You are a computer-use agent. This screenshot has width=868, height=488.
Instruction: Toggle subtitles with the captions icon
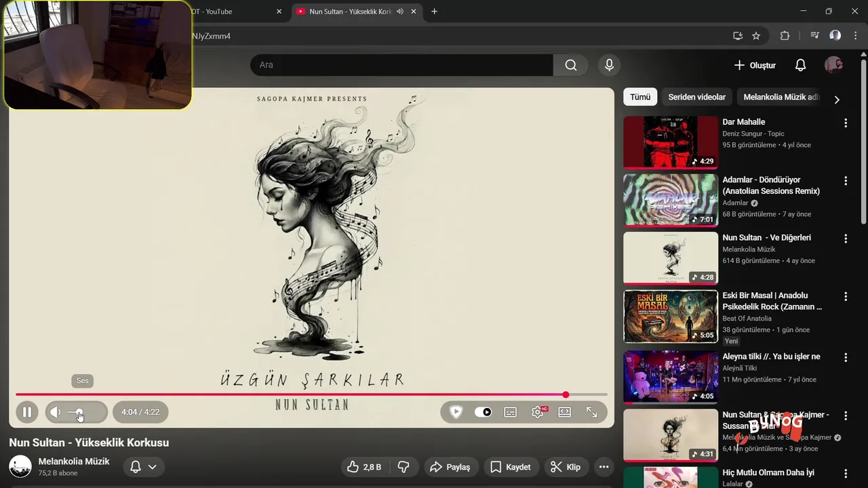pyautogui.click(x=511, y=412)
